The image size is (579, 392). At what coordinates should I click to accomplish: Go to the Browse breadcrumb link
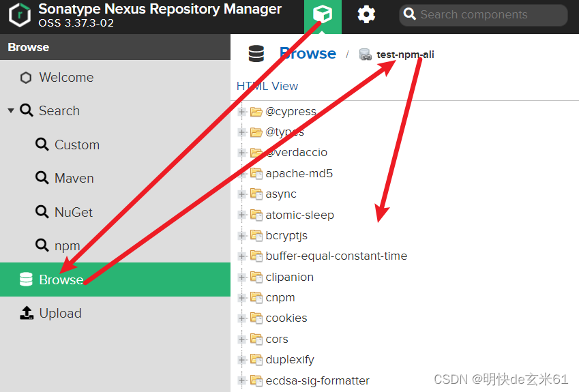pos(308,54)
